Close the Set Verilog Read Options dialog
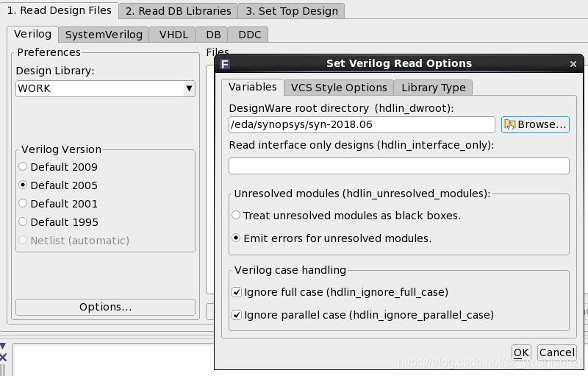This screenshot has height=376, width=588. 573,64
